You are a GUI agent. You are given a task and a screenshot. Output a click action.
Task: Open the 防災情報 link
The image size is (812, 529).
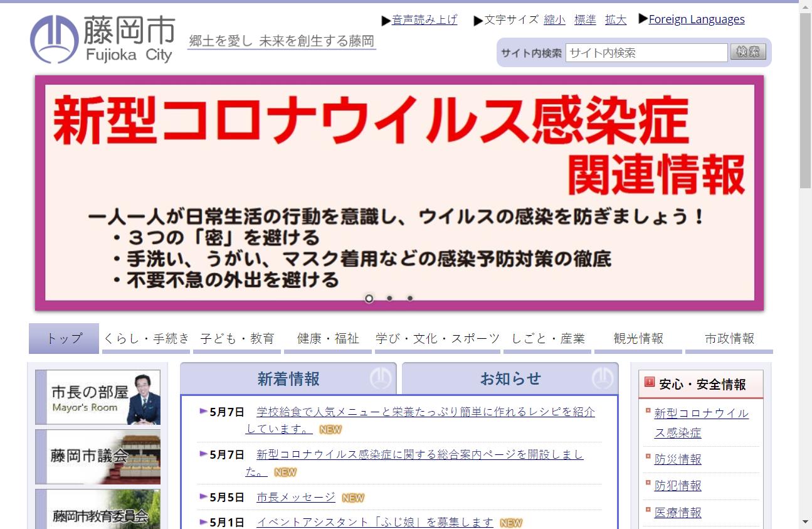click(678, 459)
